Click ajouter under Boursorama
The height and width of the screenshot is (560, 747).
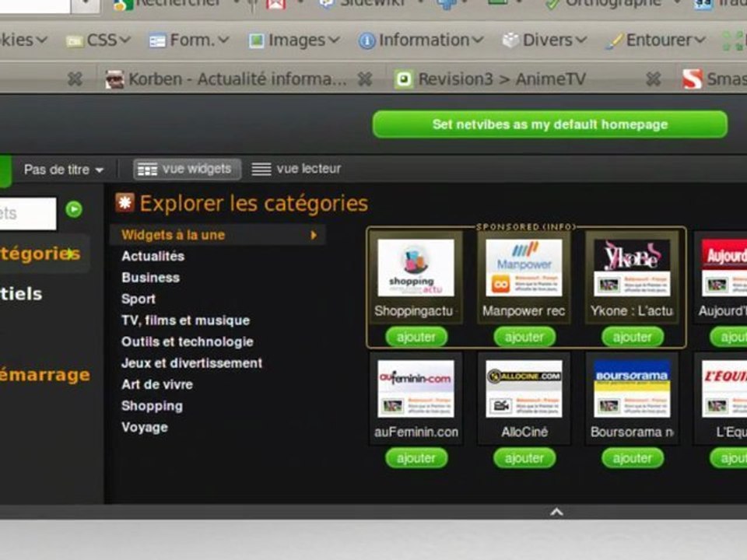tap(633, 458)
